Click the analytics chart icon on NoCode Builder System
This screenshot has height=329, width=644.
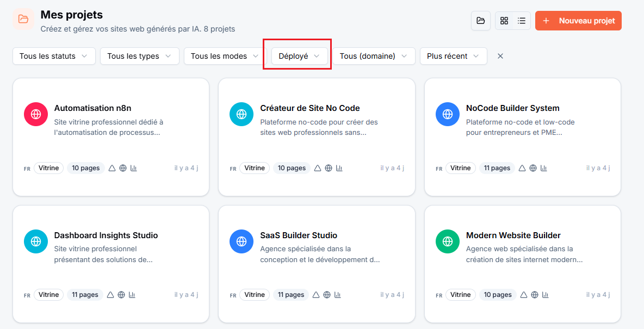[544, 168]
